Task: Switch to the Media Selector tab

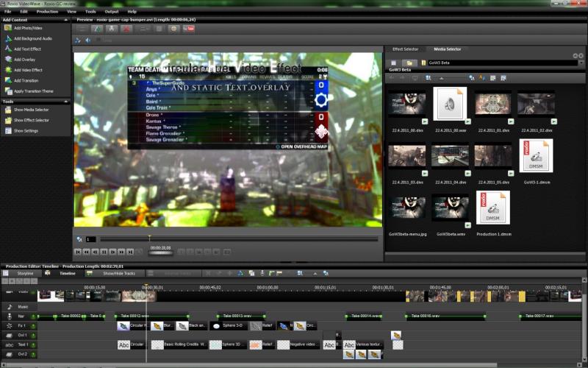Action: pyautogui.click(x=448, y=49)
